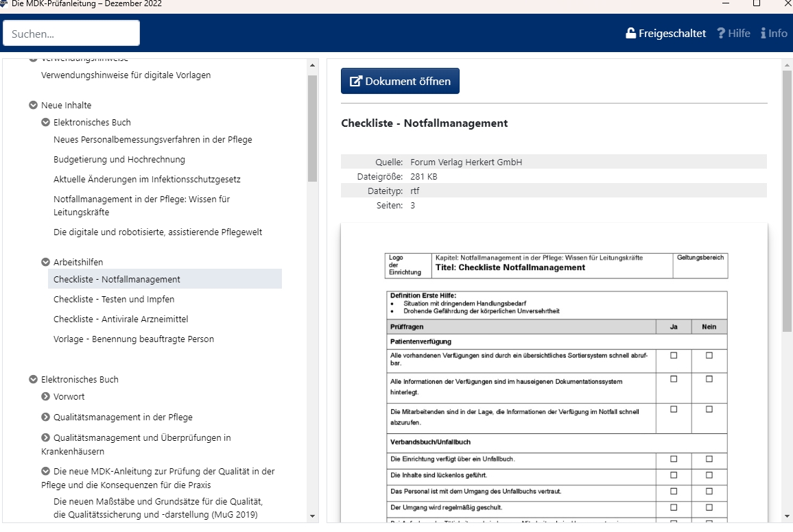Click the app icon in title bar
This screenshot has height=532, width=793.
tap(5, 3)
